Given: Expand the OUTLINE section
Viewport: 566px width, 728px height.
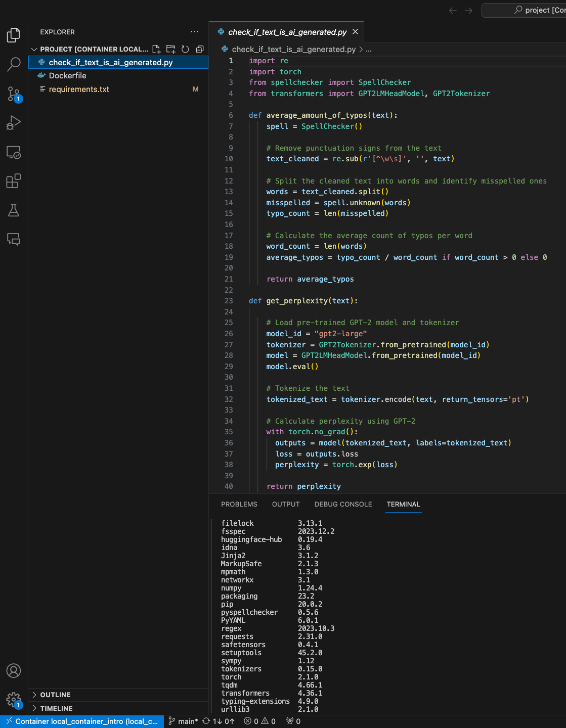Looking at the screenshot, I should 56,695.
